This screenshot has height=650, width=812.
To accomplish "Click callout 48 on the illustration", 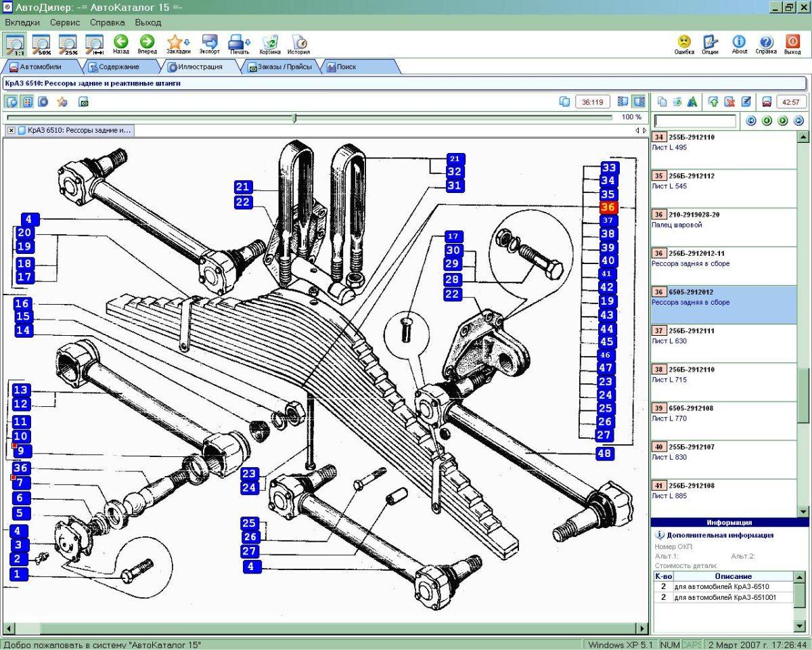I will (x=605, y=454).
